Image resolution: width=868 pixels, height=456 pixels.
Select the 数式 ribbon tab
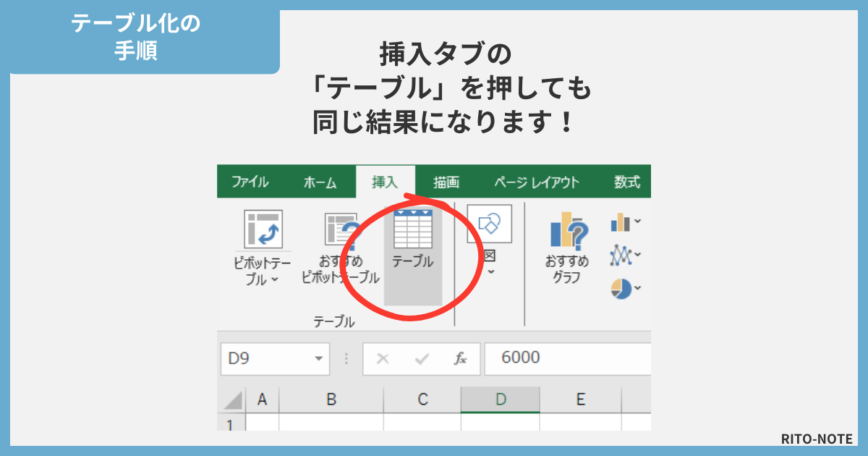pos(629,182)
